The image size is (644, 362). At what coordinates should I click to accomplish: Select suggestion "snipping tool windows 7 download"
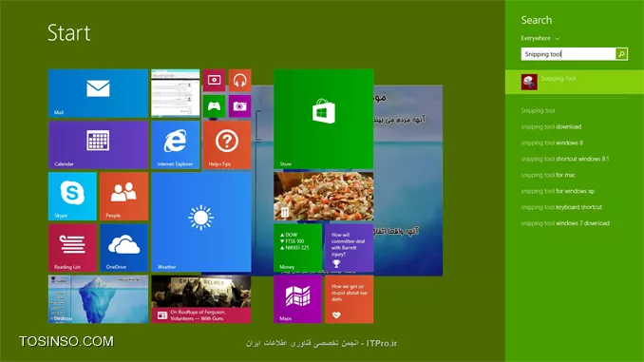click(x=565, y=222)
